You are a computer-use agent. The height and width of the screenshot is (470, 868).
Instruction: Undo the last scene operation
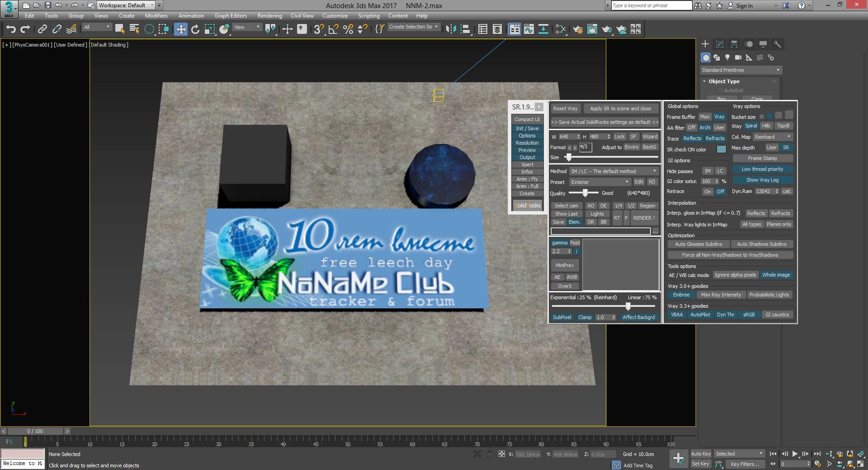[x=11, y=29]
